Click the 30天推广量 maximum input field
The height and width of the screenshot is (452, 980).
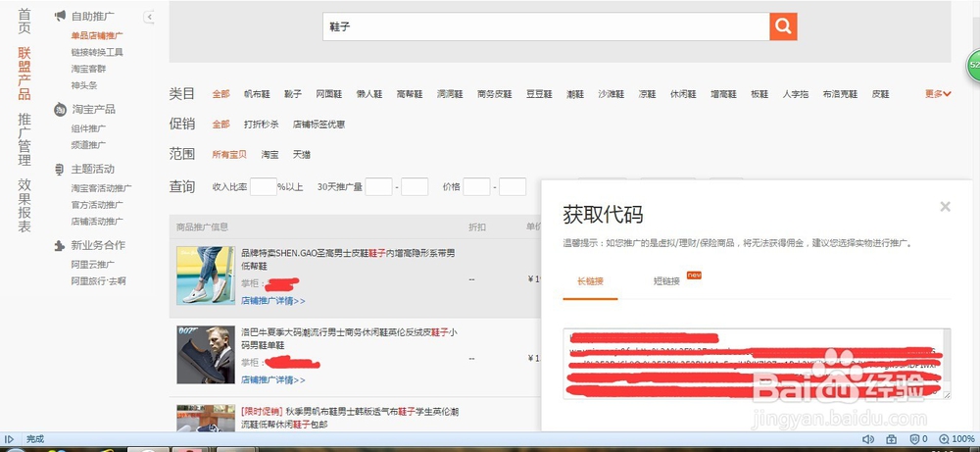coord(415,186)
